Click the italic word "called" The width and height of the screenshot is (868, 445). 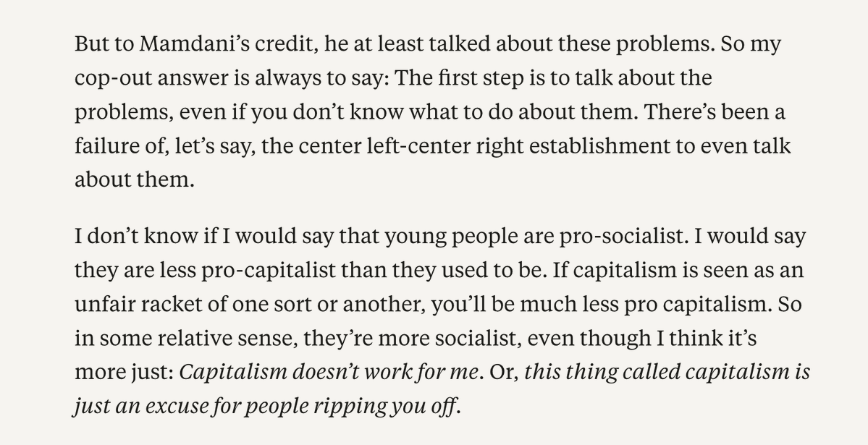point(652,372)
